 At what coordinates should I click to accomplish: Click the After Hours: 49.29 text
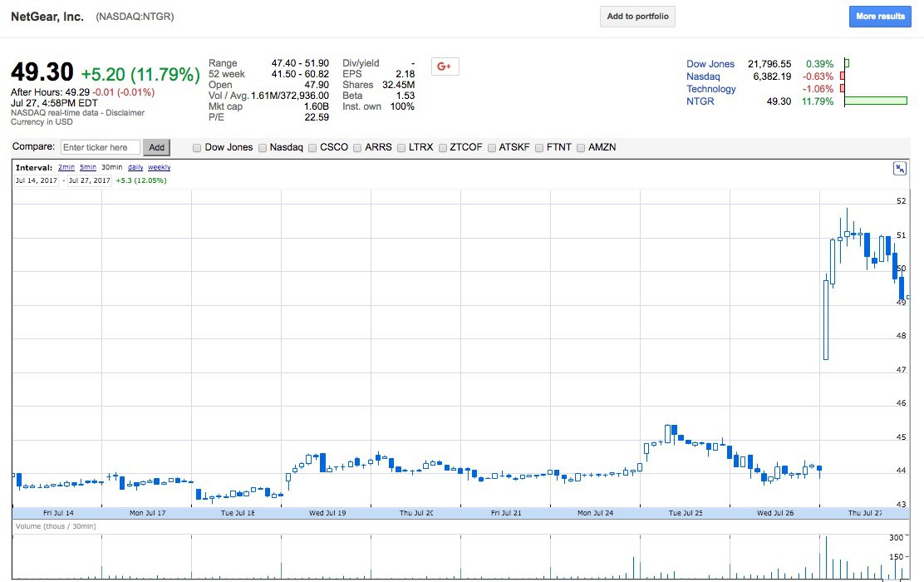coord(50,92)
